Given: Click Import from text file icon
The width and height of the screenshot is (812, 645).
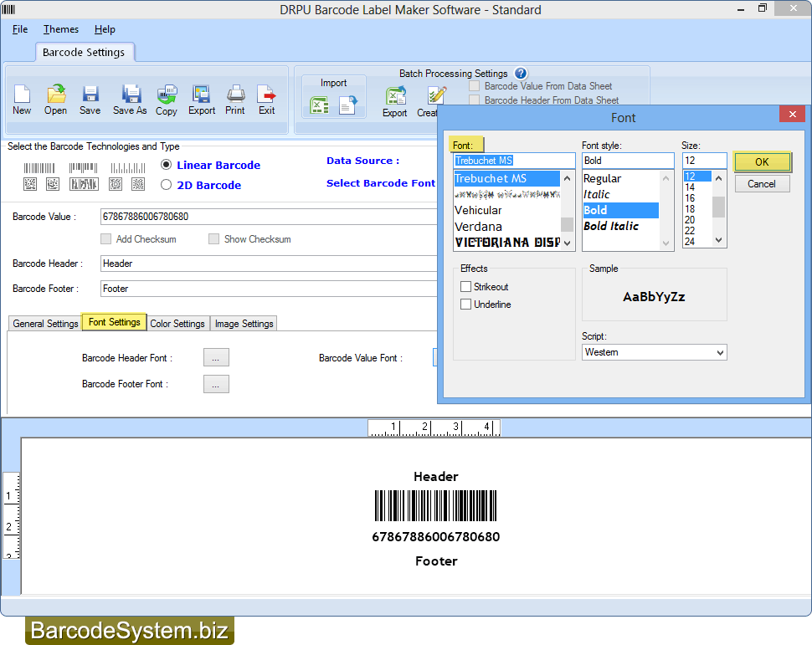Looking at the screenshot, I should [x=348, y=105].
